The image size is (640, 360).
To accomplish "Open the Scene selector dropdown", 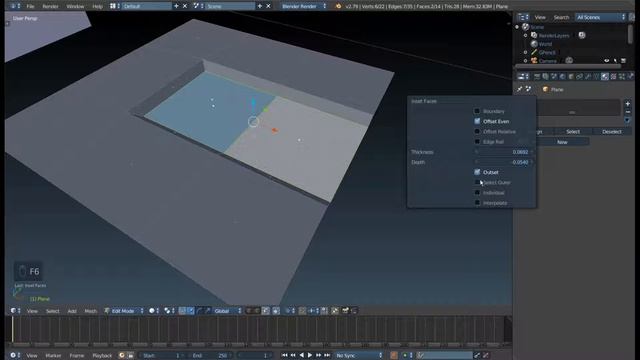I will [230, 6].
